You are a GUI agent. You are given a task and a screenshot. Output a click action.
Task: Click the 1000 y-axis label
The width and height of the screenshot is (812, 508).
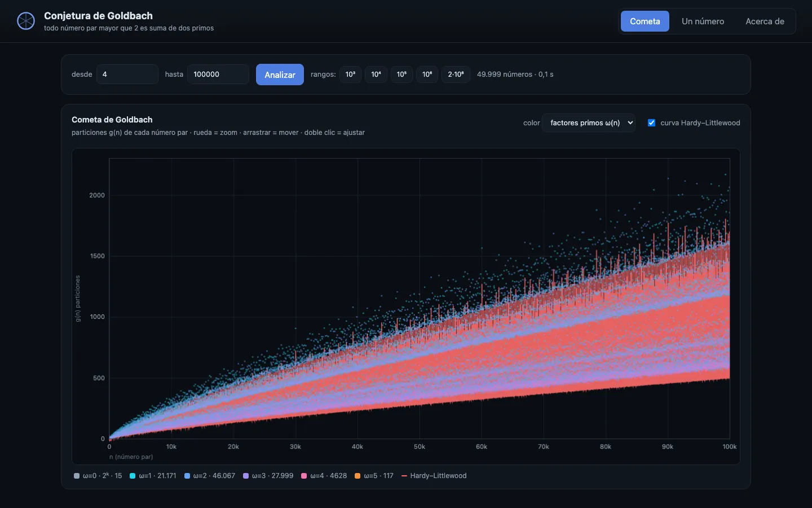pos(97,317)
